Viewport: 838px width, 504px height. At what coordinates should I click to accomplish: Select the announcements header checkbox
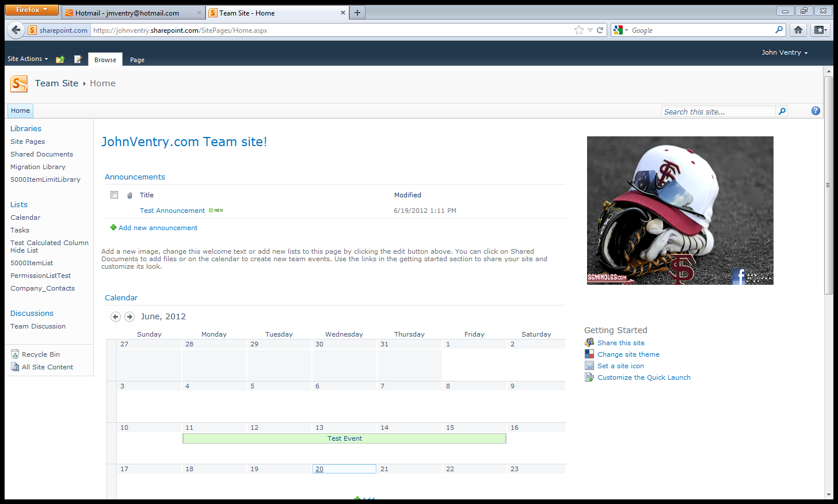[114, 194]
